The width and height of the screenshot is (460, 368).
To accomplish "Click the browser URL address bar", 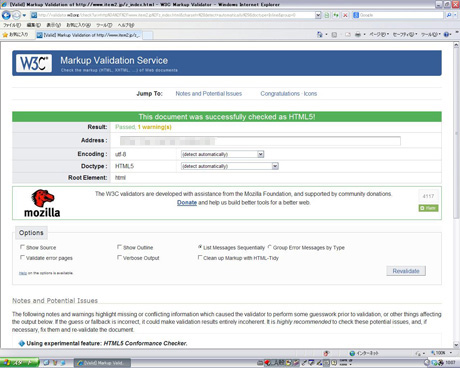I will point(172,15).
